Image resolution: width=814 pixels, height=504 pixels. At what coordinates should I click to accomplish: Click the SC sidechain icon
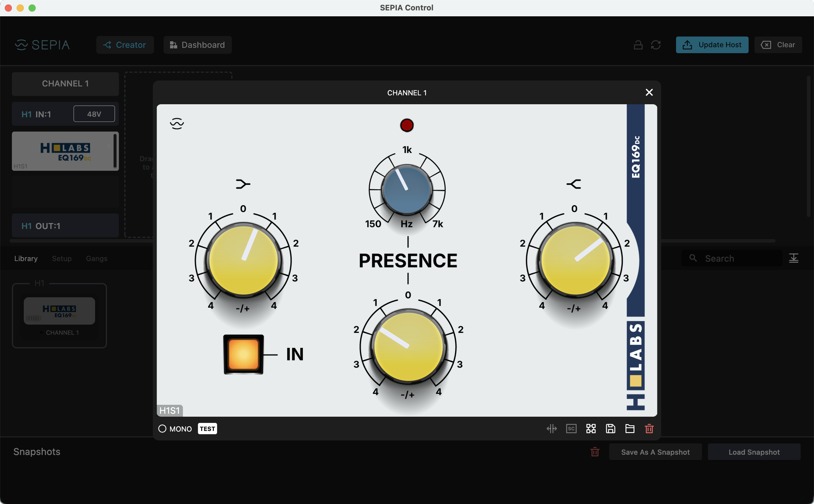[x=571, y=429]
